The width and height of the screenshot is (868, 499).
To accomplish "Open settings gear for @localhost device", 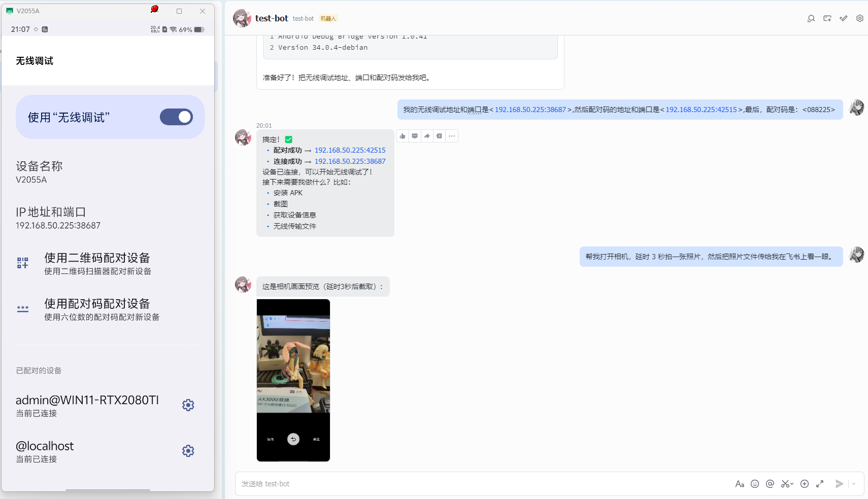I will (x=188, y=451).
